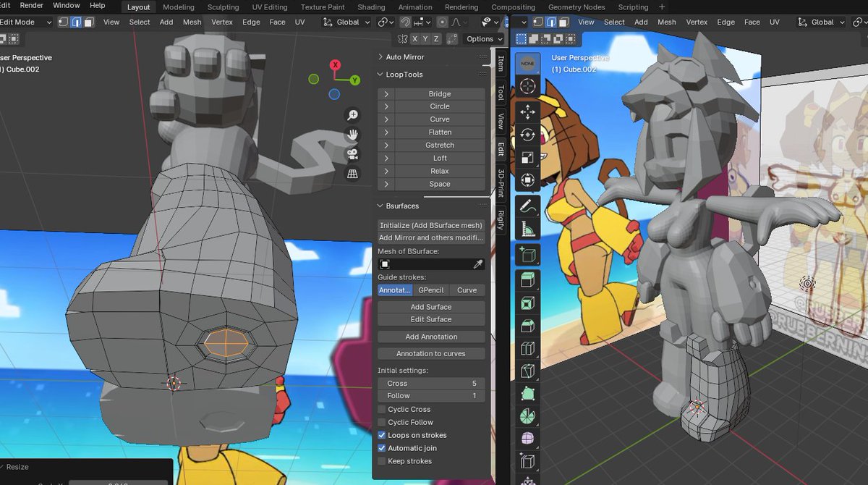Select the Transform tool in right viewport

[527, 180]
